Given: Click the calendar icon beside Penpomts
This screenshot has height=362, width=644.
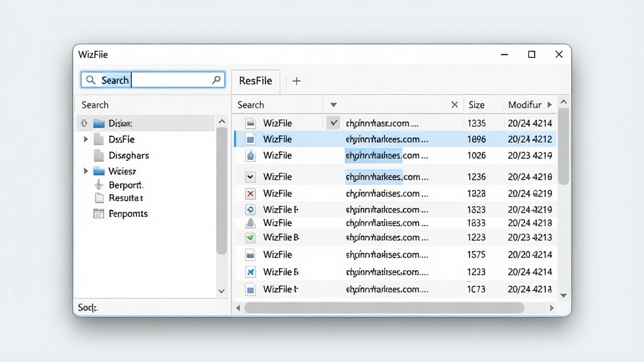Looking at the screenshot, I should 99,214.
